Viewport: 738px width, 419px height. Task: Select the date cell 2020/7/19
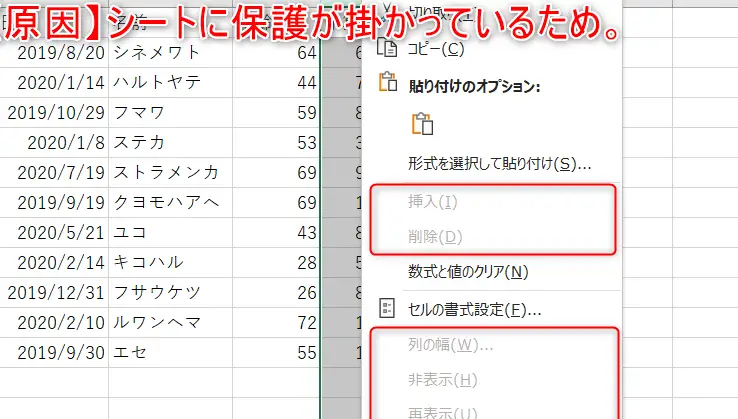pos(60,172)
